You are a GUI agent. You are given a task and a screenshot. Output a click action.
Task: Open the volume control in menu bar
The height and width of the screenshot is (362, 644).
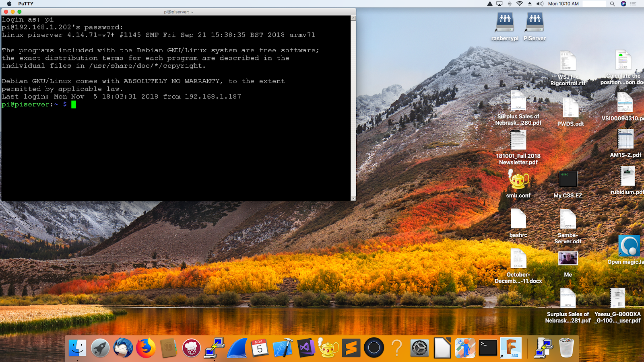click(x=540, y=4)
